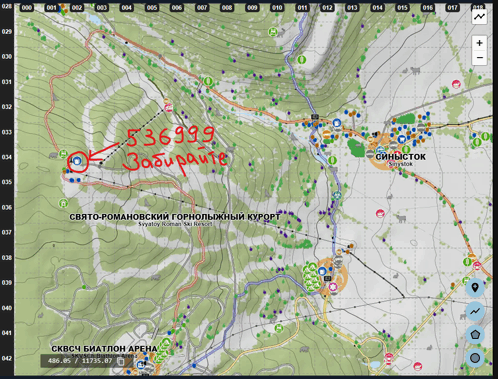Click the gray cow icon north of Синысток
The image size is (498, 379).
(415, 70)
